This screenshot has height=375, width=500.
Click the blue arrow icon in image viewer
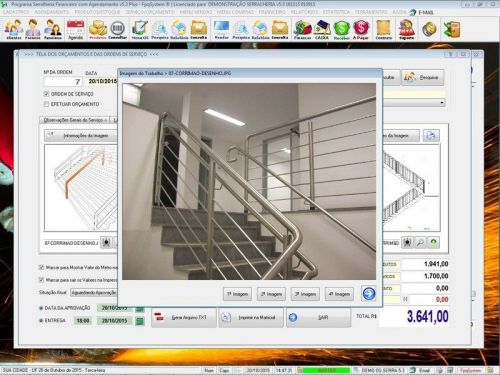369,294
